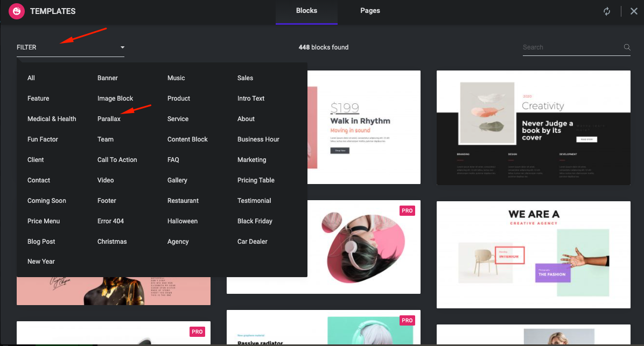Choose the Team category
Screen dimensions: 644x346
[106, 139]
